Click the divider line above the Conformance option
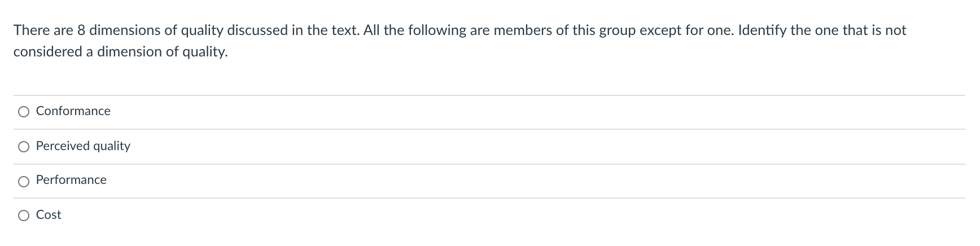Image resolution: width=980 pixels, height=246 pixels. 489,95
